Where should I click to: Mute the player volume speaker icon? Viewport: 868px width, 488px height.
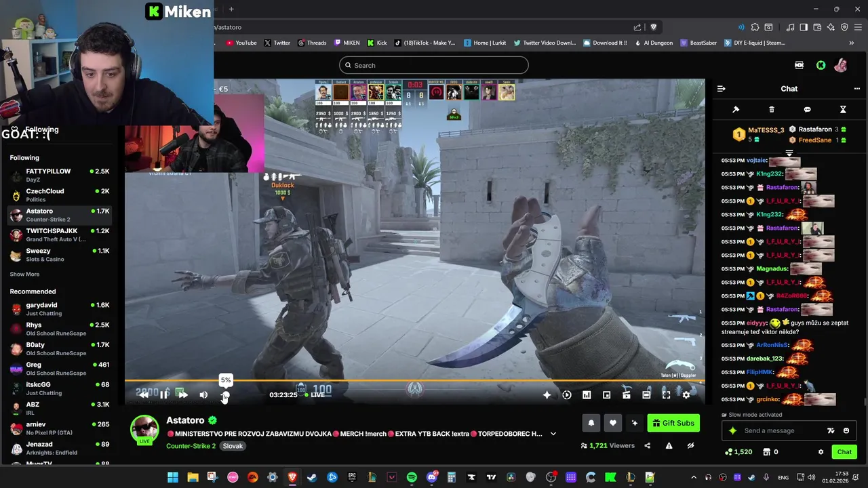(203, 394)
